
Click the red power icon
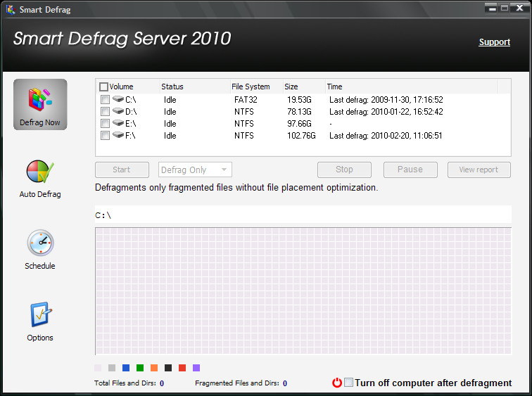pyautogui.click(x=337, y=383)
